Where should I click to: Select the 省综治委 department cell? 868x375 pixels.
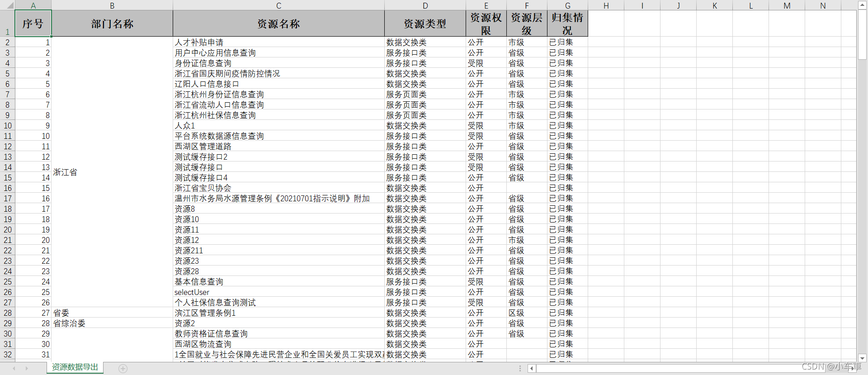click(112, 323)
